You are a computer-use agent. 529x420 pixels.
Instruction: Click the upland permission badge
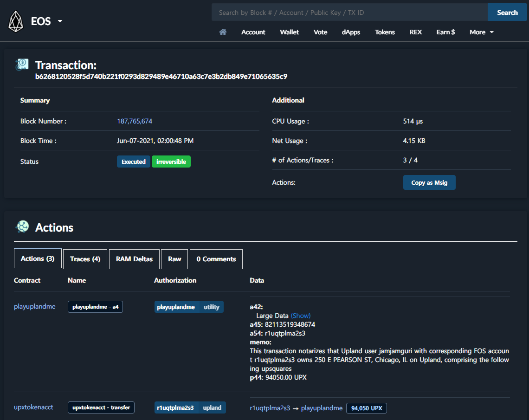212,407
